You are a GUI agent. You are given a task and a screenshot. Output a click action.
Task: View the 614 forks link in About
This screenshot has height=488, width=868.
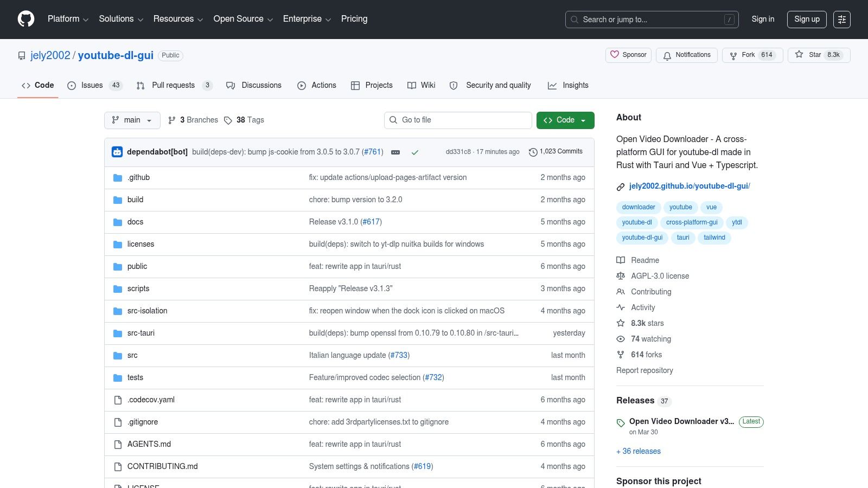[639, 355]
